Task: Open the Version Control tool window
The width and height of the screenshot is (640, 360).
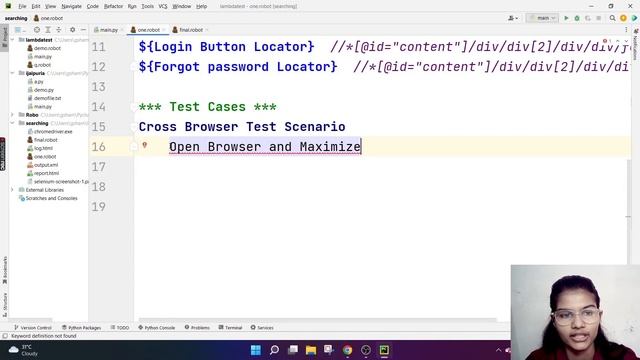Action: [33, 327]
